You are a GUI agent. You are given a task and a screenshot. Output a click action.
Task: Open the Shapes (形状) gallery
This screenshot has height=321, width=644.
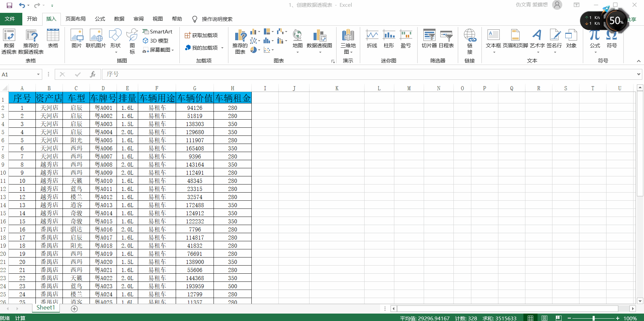click(x=115, y=41)
